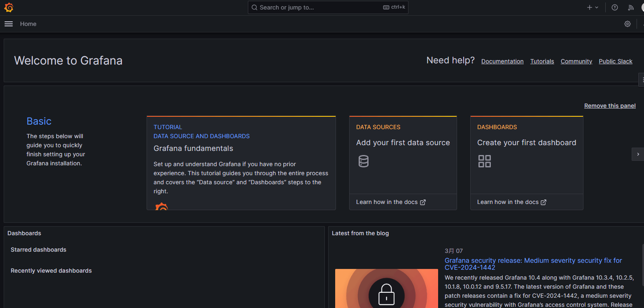Click the Grafana logo in top-left corner
The height and width of the screenshot is (308, 644).
(9, 7)
